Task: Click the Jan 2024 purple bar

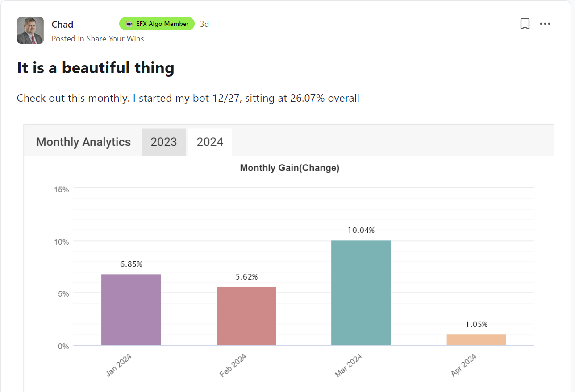Action: (131, 309)
